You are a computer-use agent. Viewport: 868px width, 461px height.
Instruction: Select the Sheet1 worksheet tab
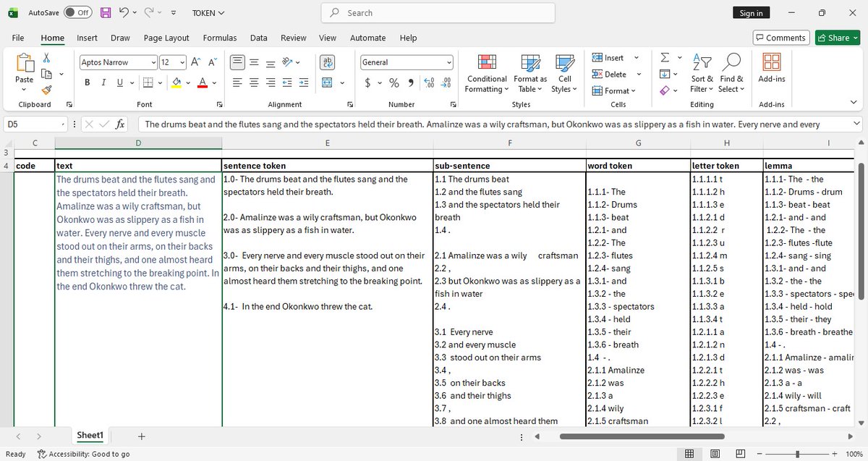tap(90, 435)
